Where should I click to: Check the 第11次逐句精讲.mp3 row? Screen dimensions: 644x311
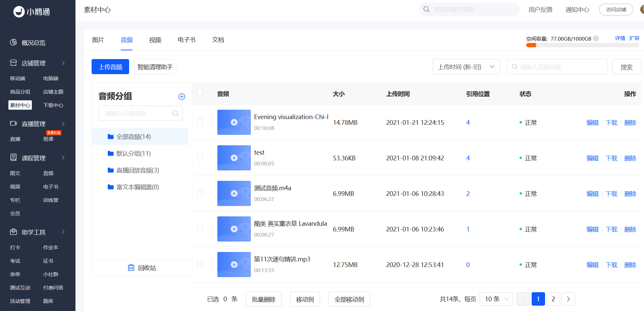tap(200, 264)
